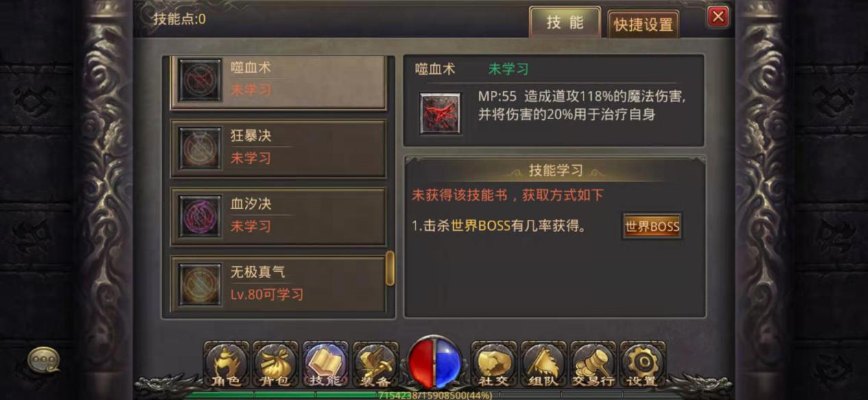This screenshot has width=868, height=400.
Task: Click the 噬血术 skill icon in detail panel
Action: click(x=440, y=113)
